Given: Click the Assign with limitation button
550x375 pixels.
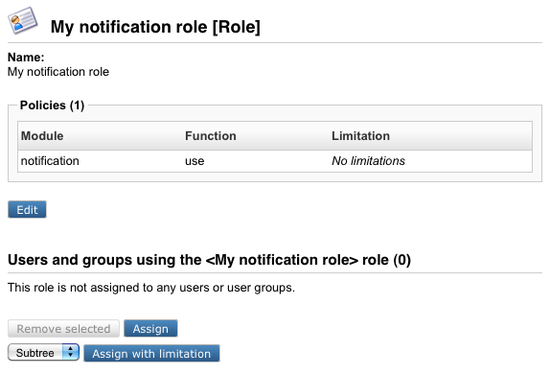Looking at the screenshot, I should 152,353.
